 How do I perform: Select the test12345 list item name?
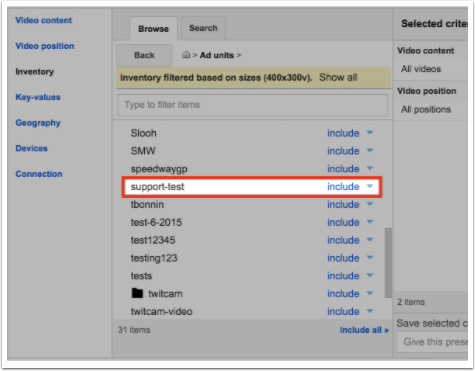point(153,240)
